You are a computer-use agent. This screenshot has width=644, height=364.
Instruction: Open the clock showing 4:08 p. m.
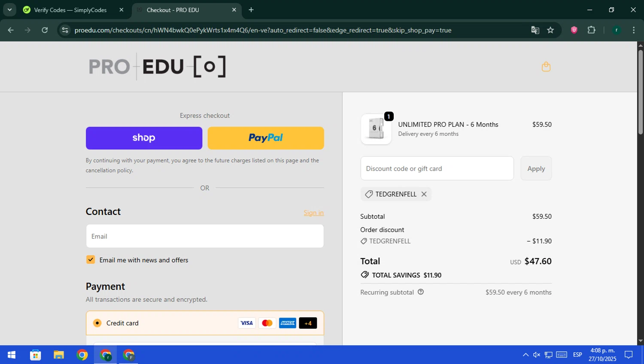click(602, 355)
